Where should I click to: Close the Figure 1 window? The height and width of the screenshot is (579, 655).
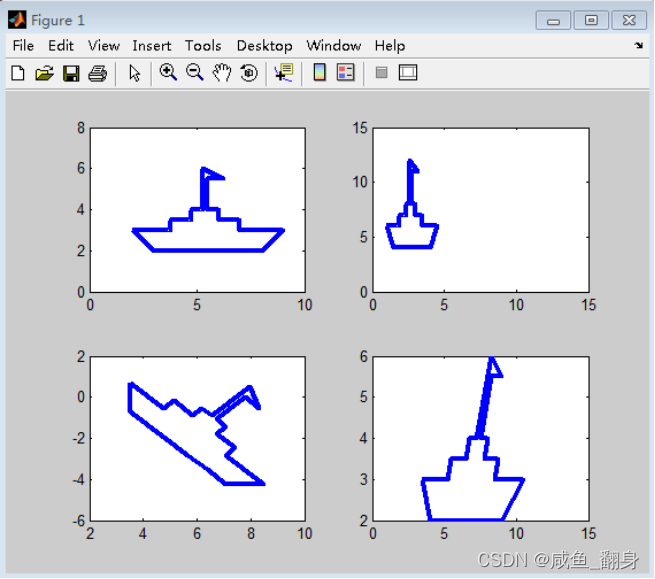[x=629, y=20]
